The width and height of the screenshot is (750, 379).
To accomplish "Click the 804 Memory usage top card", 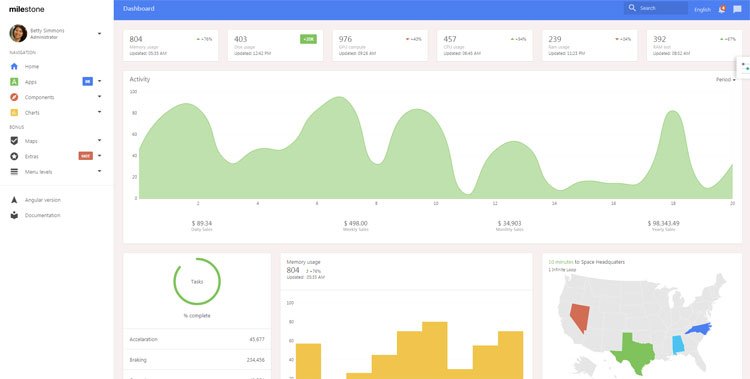I will 171,45.
